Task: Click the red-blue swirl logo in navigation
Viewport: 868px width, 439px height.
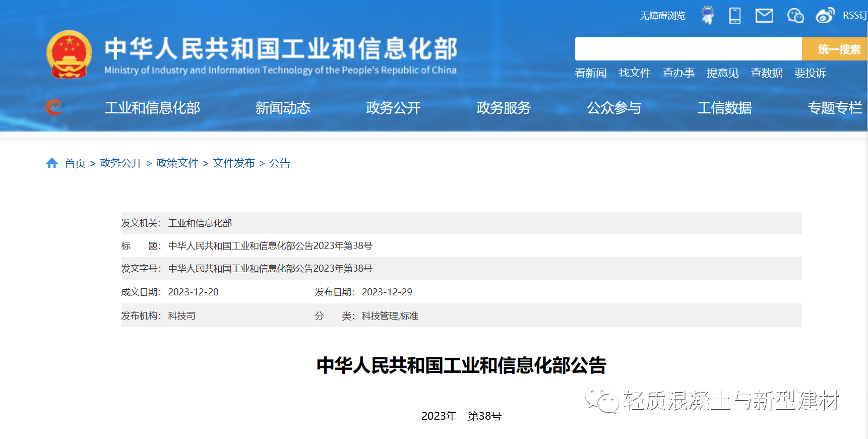Action: [54, 107]
